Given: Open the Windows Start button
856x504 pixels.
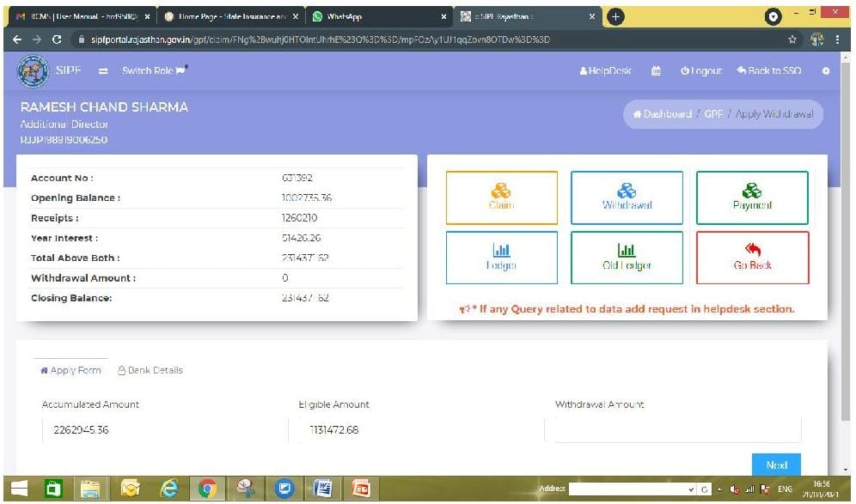Looking at the screenshot, I should pos(20,489).
